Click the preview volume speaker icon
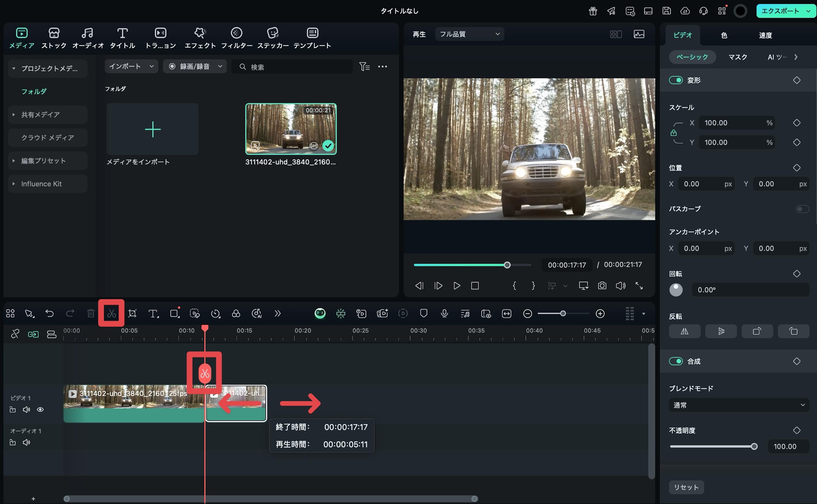817x504 pixels. (x=620, y=286)
